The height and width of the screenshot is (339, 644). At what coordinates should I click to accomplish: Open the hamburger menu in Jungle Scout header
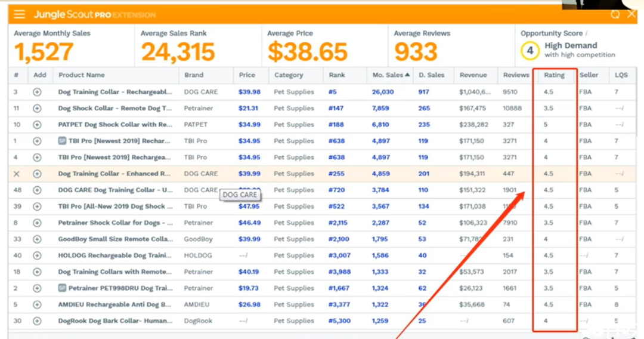tap(19, 14)
